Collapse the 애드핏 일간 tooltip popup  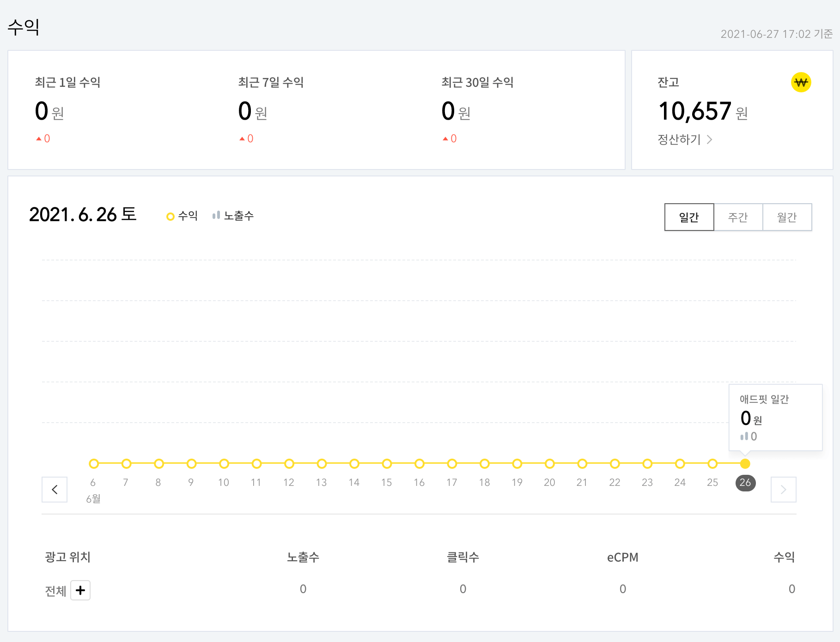click(775, 417)
